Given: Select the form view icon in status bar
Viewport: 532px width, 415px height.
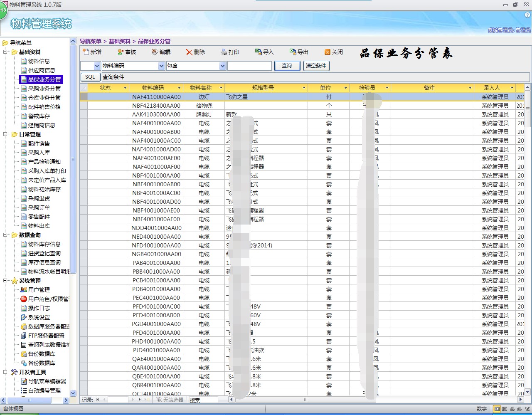Looking at the screenshot, I should [x=497, y=409].
